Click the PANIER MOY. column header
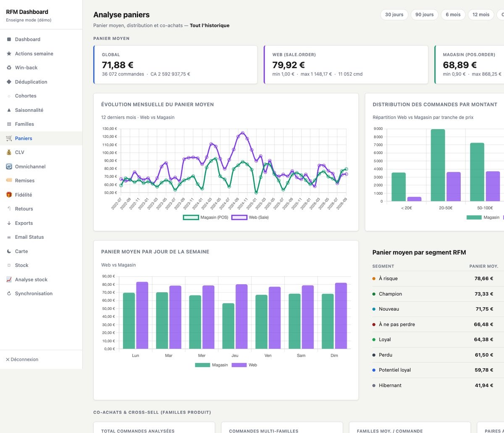Screen dimensions: 504x433 pyautogui.click(x=484, y=266)
